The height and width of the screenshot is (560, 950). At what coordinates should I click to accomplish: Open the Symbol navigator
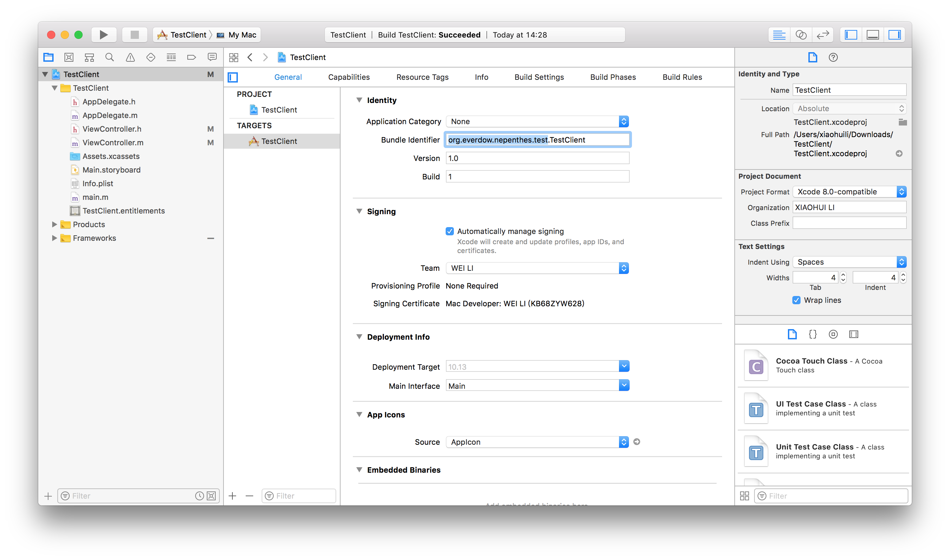click(89, 57)
